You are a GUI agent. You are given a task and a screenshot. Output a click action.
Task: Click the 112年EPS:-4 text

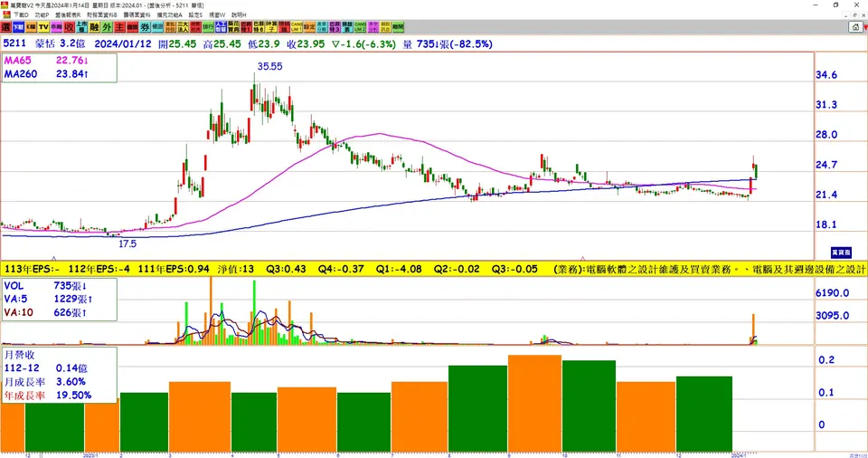click(x=99, y=269)
